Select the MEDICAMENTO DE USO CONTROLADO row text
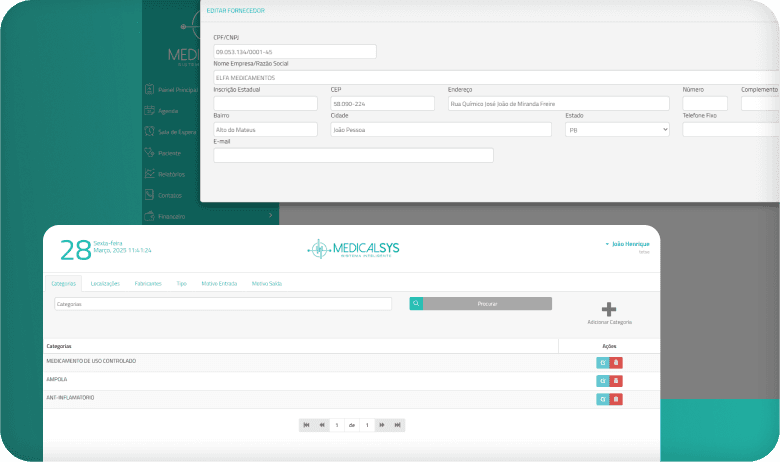 click(x=91, y=361)
